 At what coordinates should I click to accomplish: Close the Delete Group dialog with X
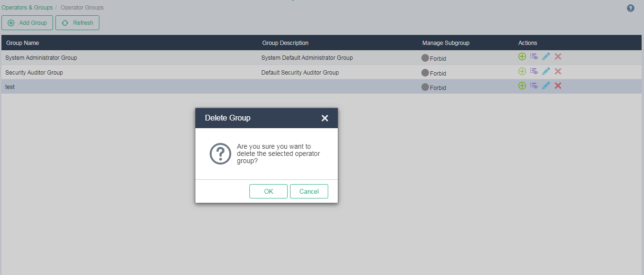(x=325, y=118)
